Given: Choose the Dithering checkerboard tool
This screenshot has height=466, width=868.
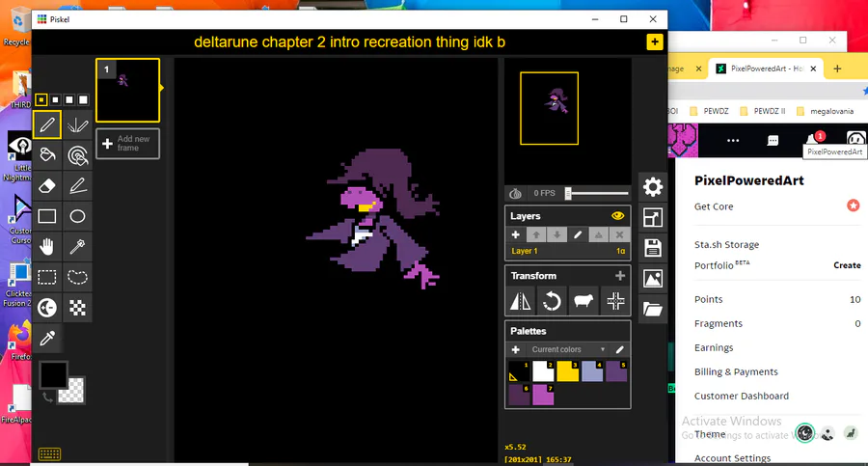Looking at the screenshot, I should coord(77,308).
